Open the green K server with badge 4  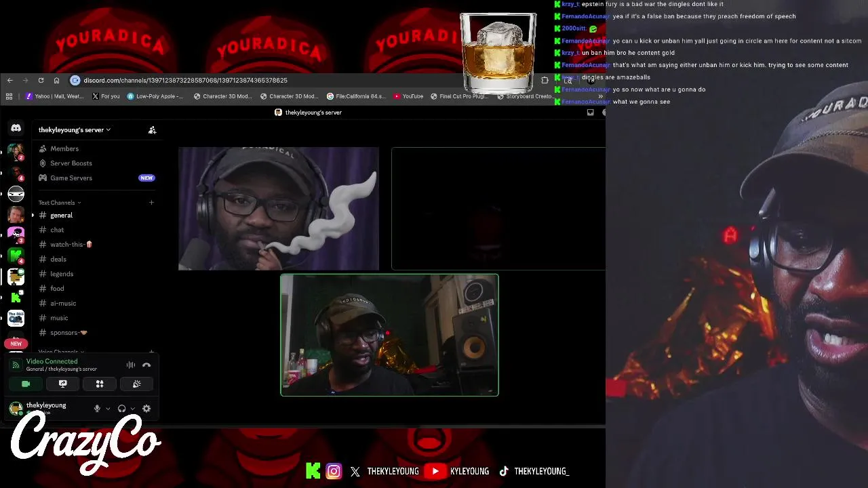click(16, 256)
